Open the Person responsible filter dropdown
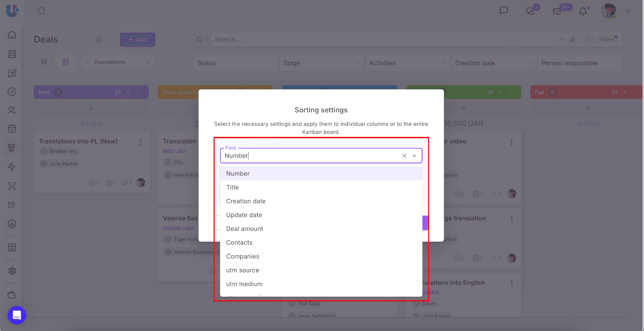This screenshot has width=644, height=331. pyautogui.click(x=579, y=63)
